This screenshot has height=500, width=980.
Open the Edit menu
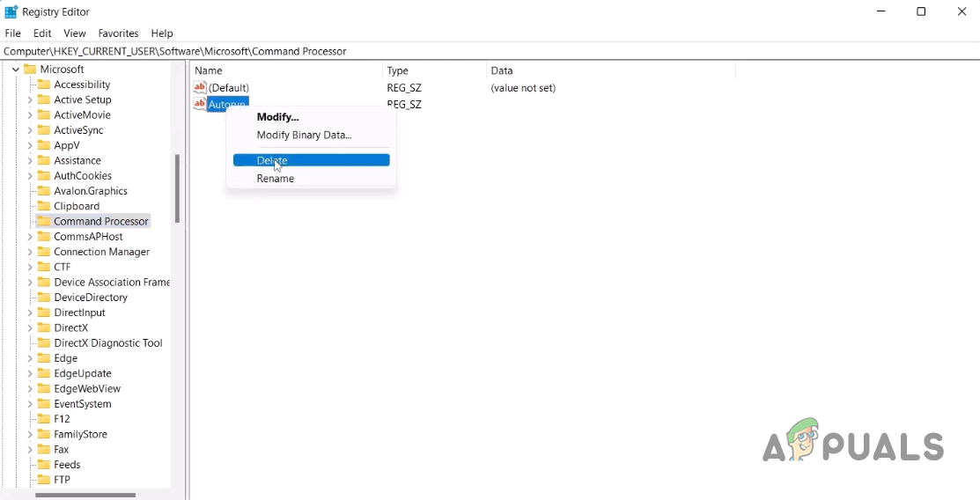pos(42,33)
